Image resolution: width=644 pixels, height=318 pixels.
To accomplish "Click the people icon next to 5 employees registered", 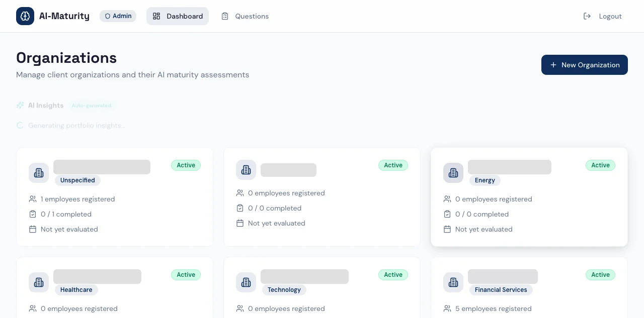I will tap(447, 308).
